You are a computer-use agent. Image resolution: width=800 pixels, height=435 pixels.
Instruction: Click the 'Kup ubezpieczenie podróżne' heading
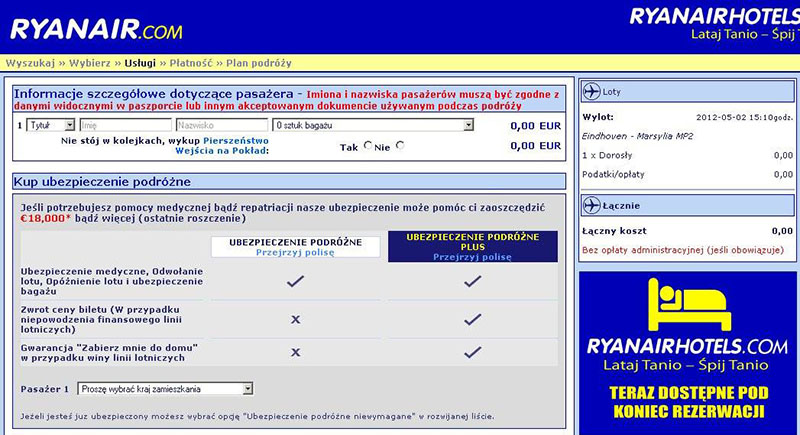point(102,182)
